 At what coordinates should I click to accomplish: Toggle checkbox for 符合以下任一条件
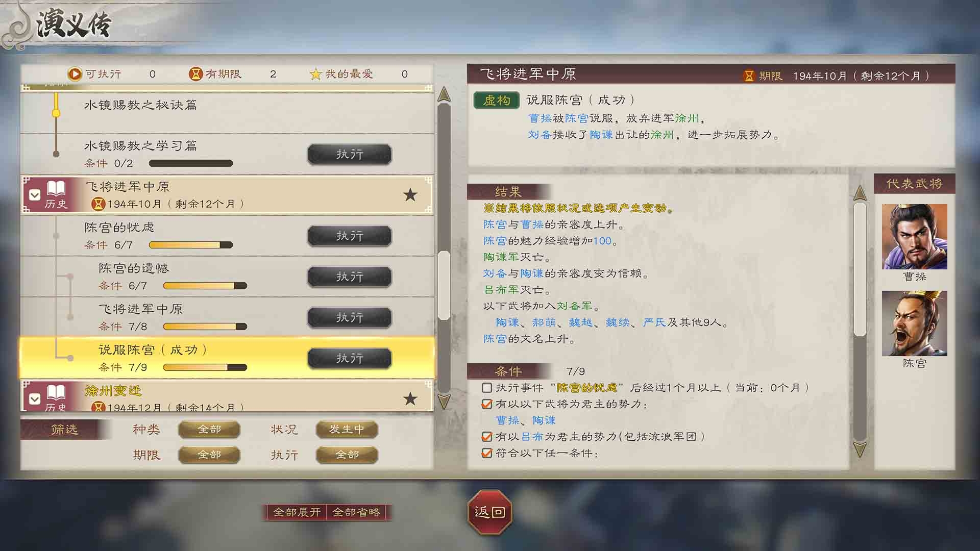[x=487, y=453]
